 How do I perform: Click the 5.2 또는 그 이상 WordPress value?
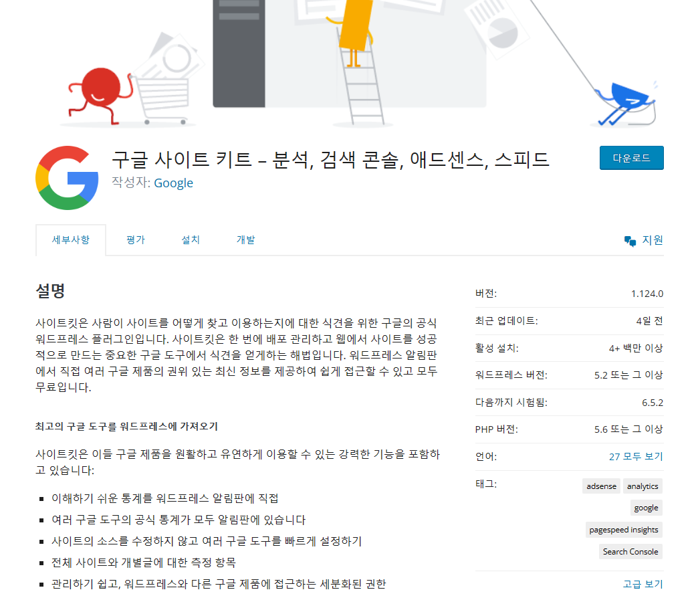click(628, 375)
